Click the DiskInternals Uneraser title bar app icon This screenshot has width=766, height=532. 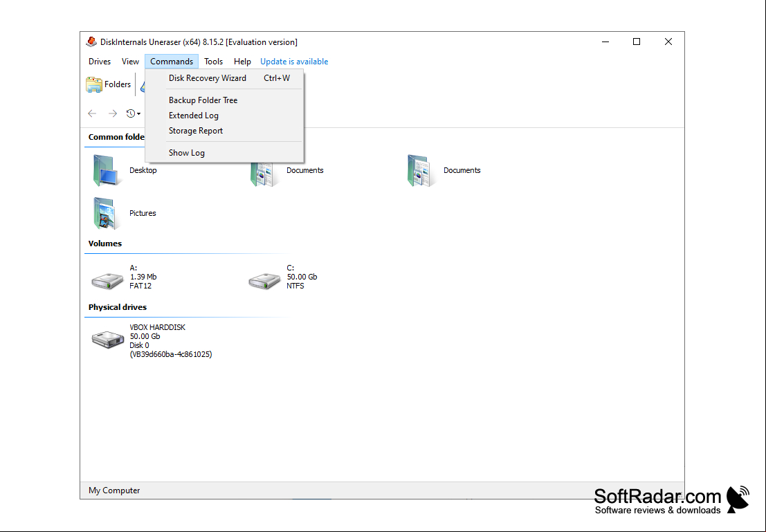(x=91, y=42)
